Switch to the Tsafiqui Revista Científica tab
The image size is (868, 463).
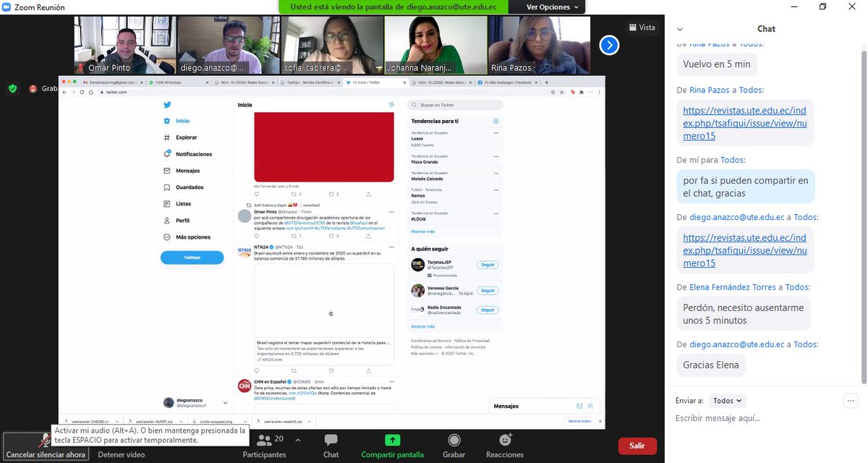309,83
